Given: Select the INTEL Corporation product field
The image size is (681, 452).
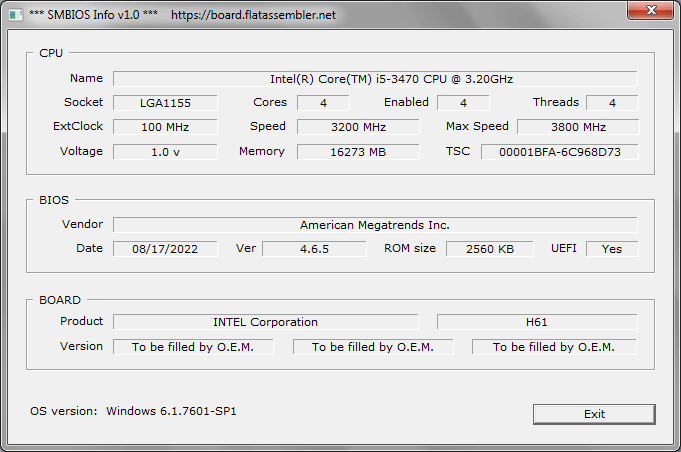Looking at the screenshot, I should [265, 322].
